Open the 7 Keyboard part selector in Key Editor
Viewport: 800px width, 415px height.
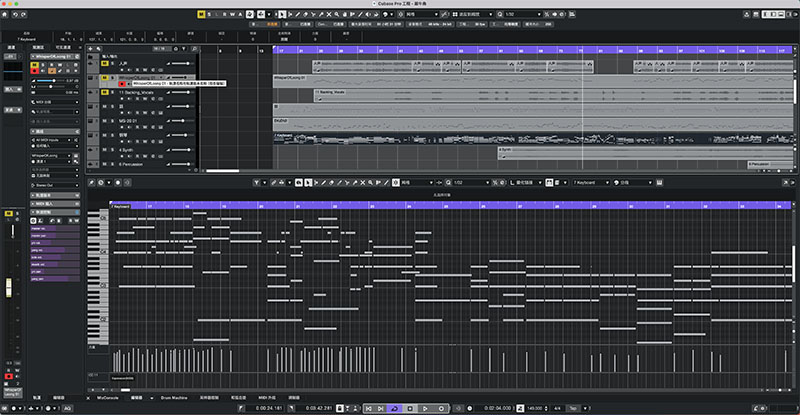[x=591, y=182]
